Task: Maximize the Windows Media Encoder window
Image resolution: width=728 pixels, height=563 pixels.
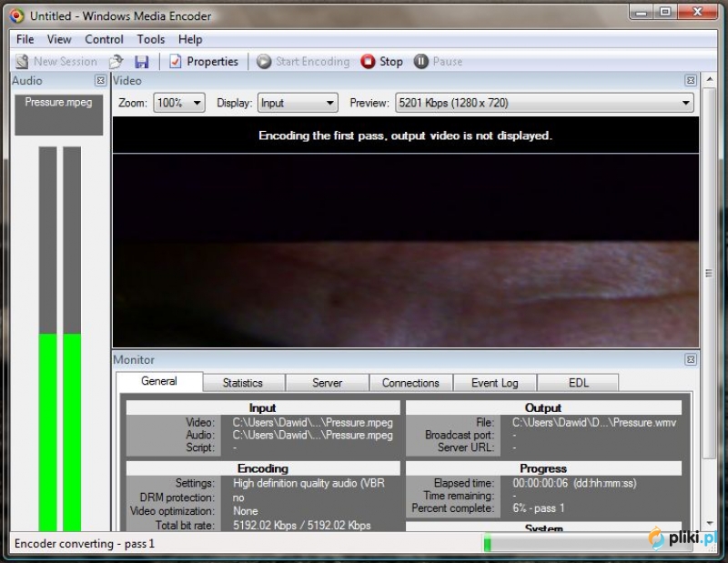Action: tap(665, 12)
